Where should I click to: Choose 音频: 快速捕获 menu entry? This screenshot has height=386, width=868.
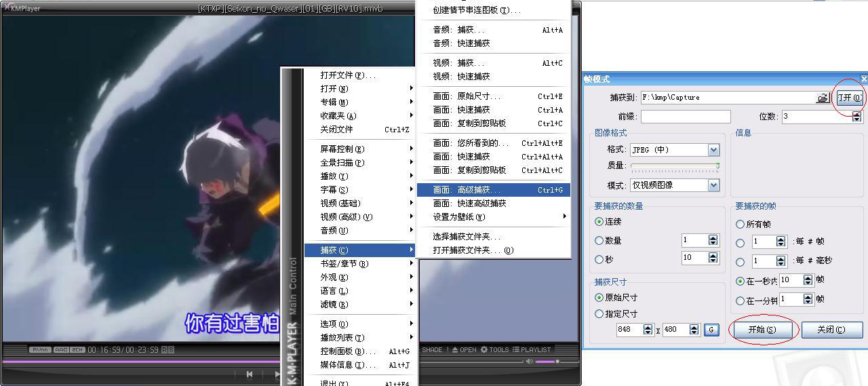[x=494, y=43]
